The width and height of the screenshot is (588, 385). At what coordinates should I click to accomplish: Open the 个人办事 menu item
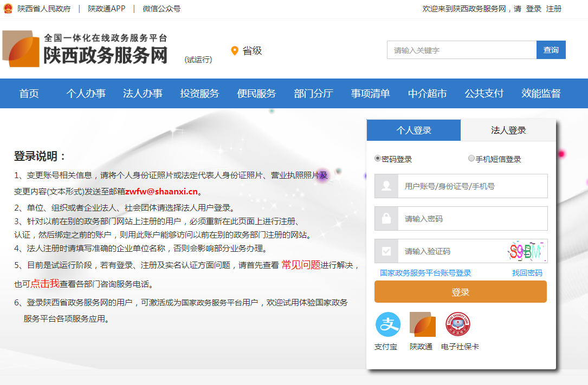point(86,93)
